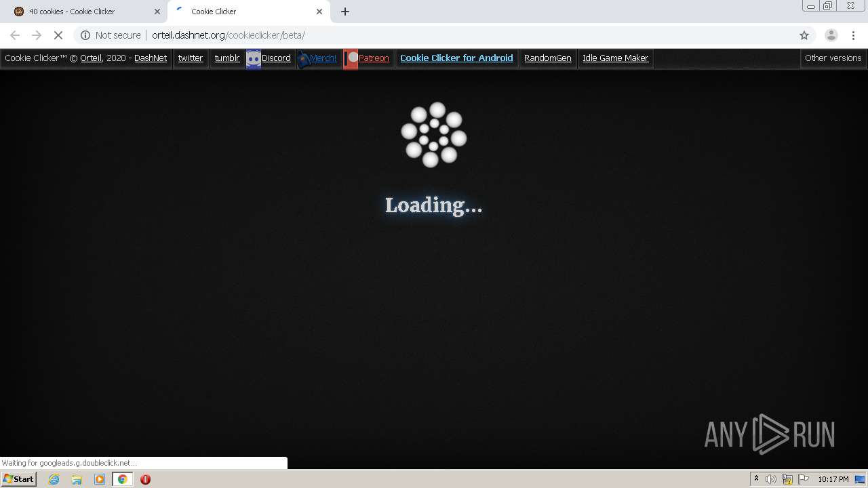Open File Explorer from the taskbar
The width and height of the screenshot is (868, 488).
tap(77, 479)
